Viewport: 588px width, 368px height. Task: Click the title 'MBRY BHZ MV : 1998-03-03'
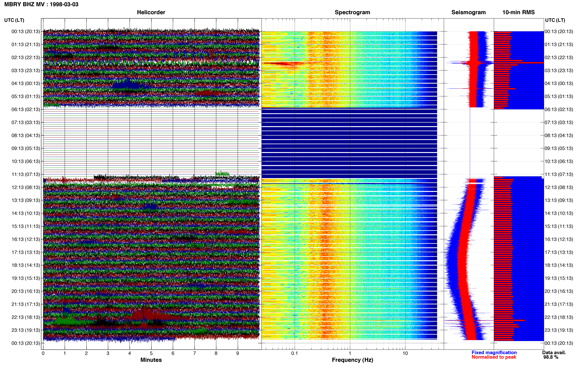click(x=41, y=4)
